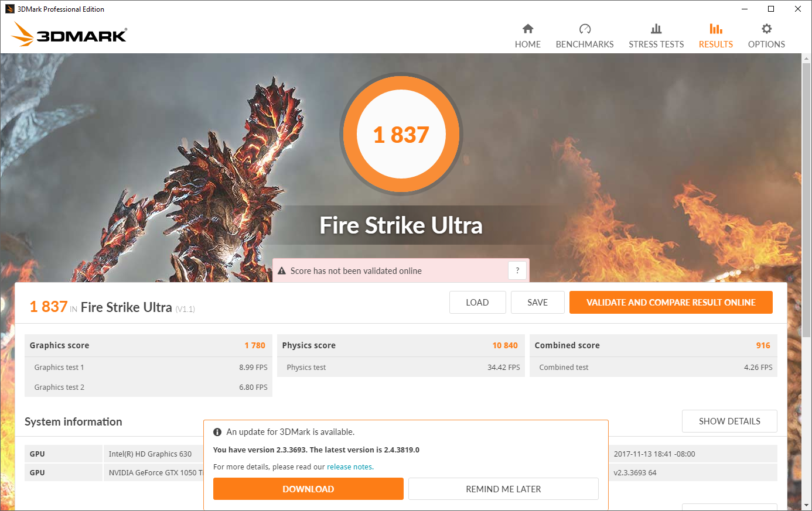
Task: Click Intel(R) HD Graphics 630 cell
Action: [153, 454]
